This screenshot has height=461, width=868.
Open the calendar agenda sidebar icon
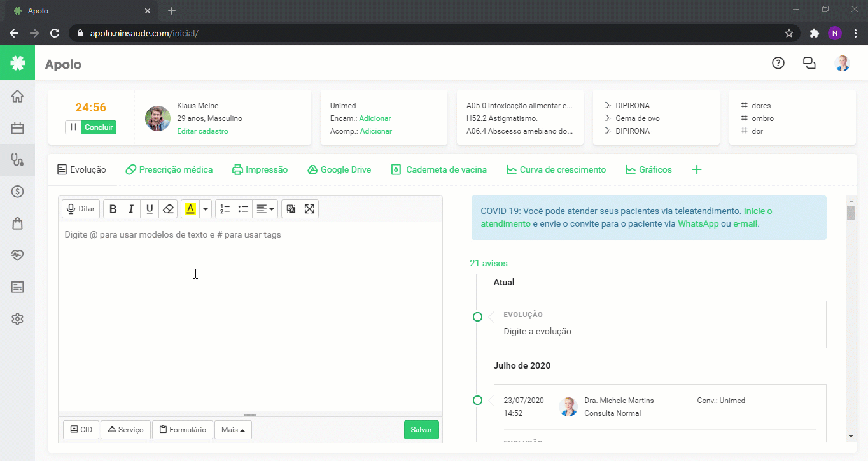coord(17,128)
